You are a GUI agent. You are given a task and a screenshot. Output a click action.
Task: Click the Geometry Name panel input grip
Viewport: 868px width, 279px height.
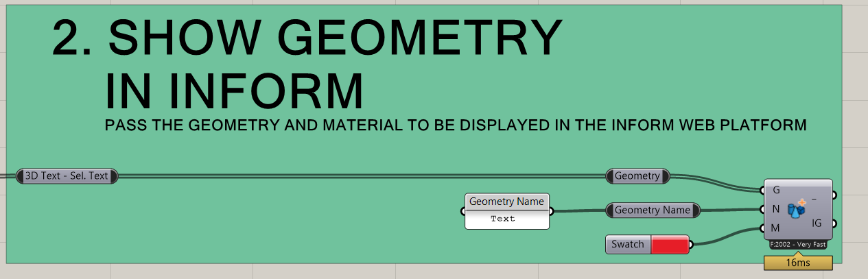464,211
